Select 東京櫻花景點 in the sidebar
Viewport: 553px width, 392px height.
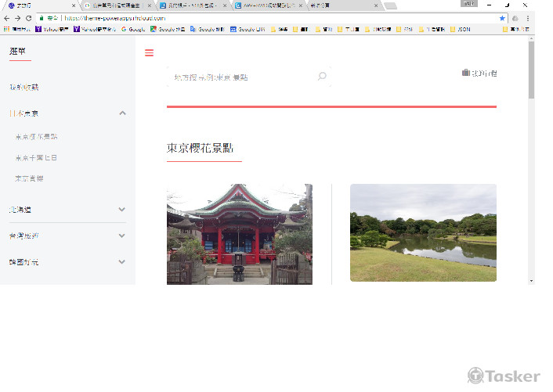pos(36,136)
